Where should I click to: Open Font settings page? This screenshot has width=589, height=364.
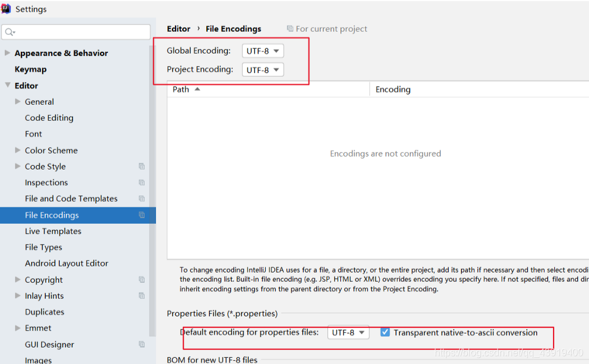[x=34, y=134]
